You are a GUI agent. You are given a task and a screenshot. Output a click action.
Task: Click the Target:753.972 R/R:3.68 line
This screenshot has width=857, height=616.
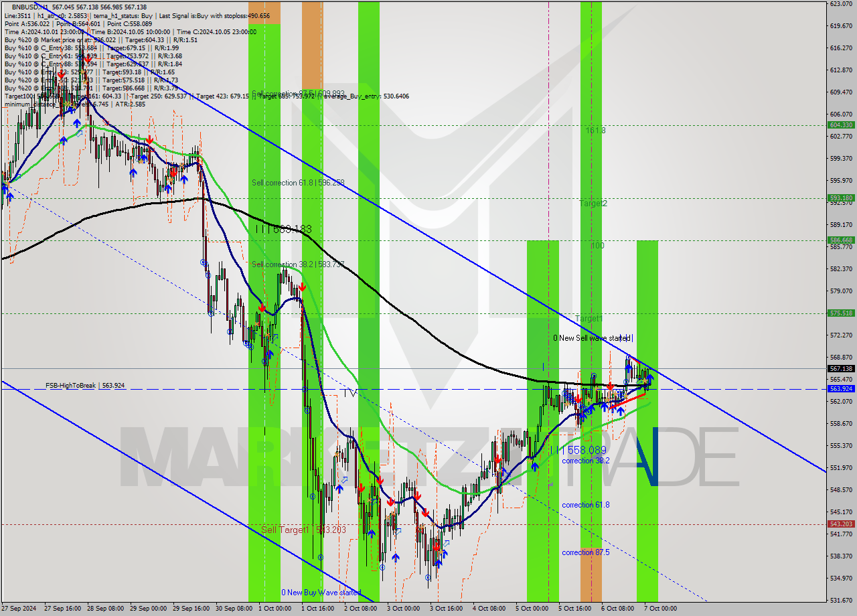tap(93, 56)
